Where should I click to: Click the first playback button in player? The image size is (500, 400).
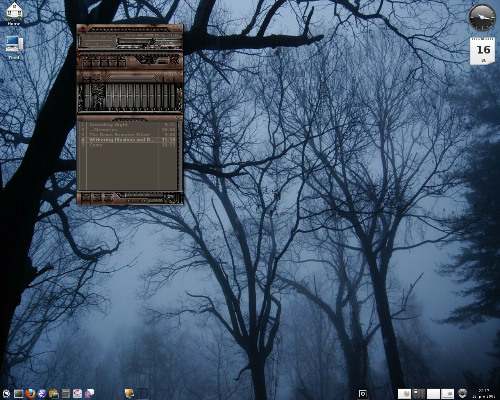click(x=87, y=63)
